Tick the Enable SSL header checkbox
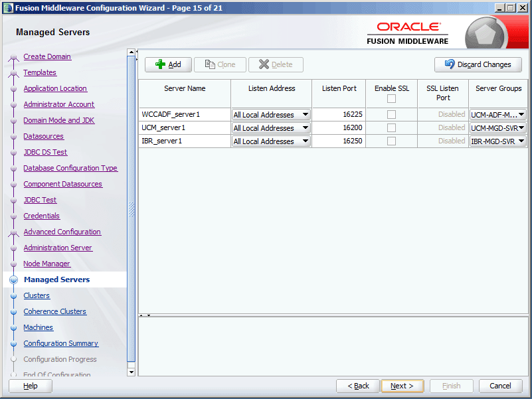Image resolution: width=532 pixels, height=399 pixels. tap(392, 99)
